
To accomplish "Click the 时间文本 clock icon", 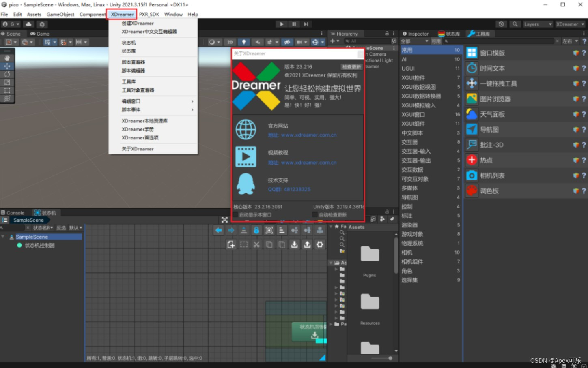I will (472, 68).
